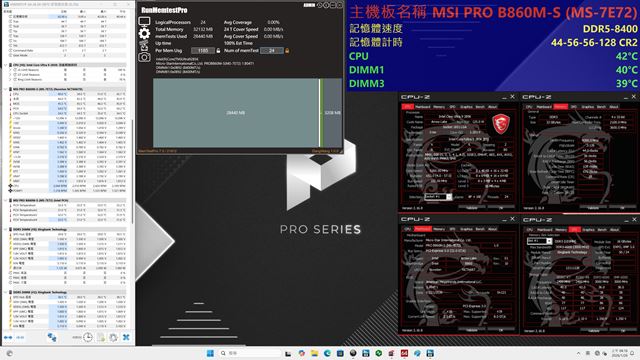This screenshot has width=640, height=360.
Task: Toggle the orange lock next to Num of memTest
Action: pos(287,51)
